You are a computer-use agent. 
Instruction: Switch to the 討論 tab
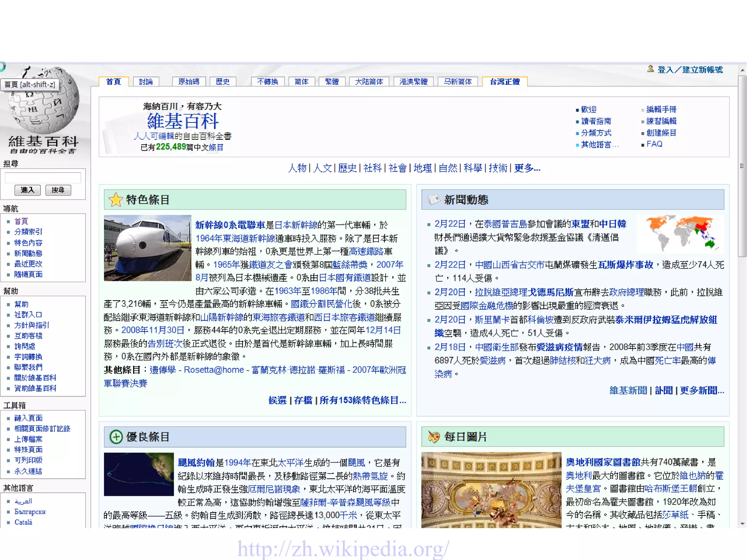click(x=146, y=82)
